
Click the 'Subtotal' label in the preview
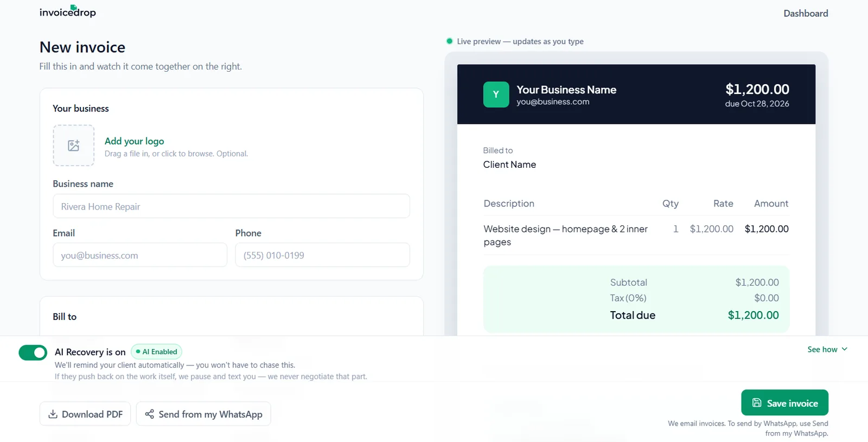point(629,282)
